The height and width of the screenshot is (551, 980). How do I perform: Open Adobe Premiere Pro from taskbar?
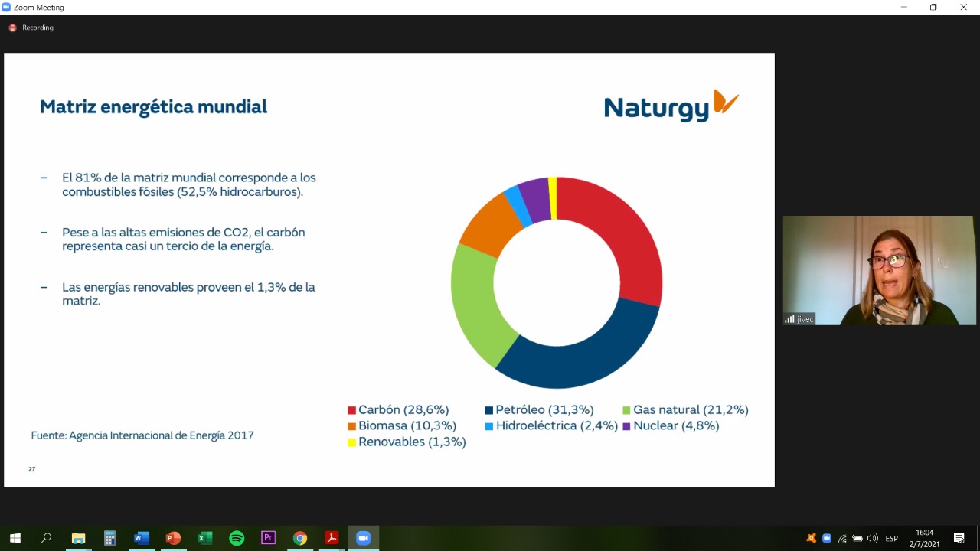coord(268,538)
